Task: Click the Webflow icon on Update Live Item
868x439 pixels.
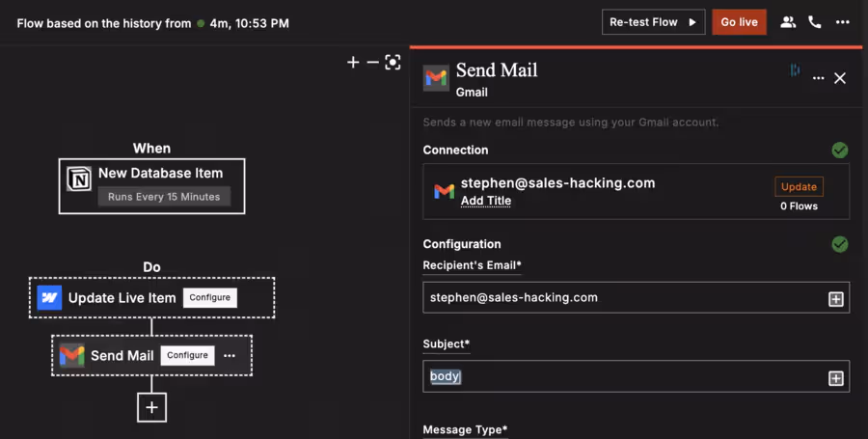Action: [49, 298]
